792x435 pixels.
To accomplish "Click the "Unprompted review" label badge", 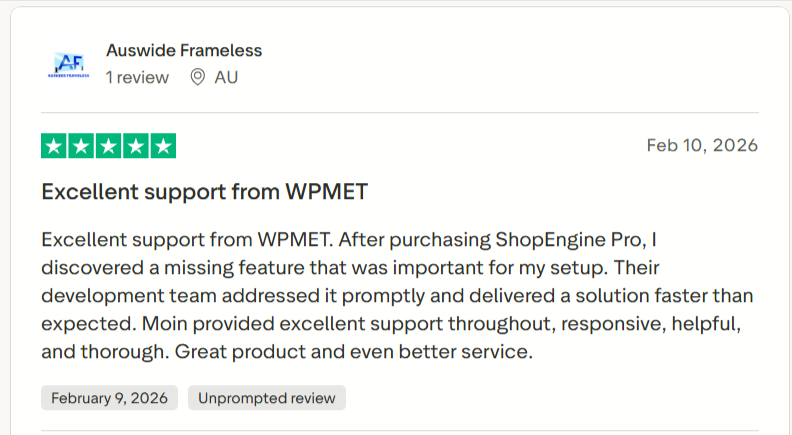I will coord(266,397).
